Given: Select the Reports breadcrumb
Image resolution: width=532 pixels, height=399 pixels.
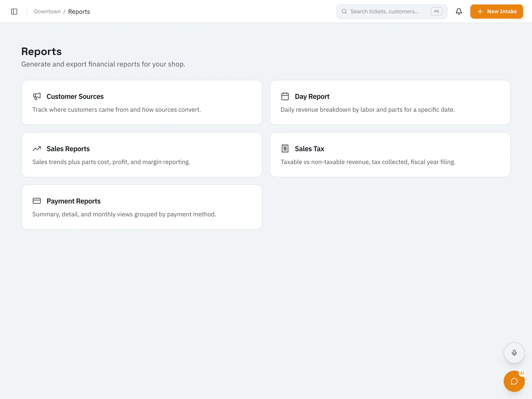Looking at the screenshot, I should 79,12.
